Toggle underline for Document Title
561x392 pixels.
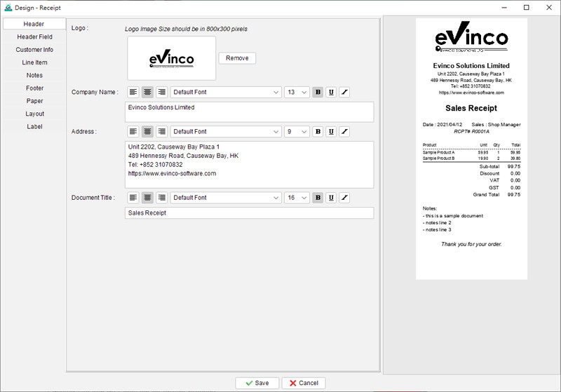(x=331, y=198)
